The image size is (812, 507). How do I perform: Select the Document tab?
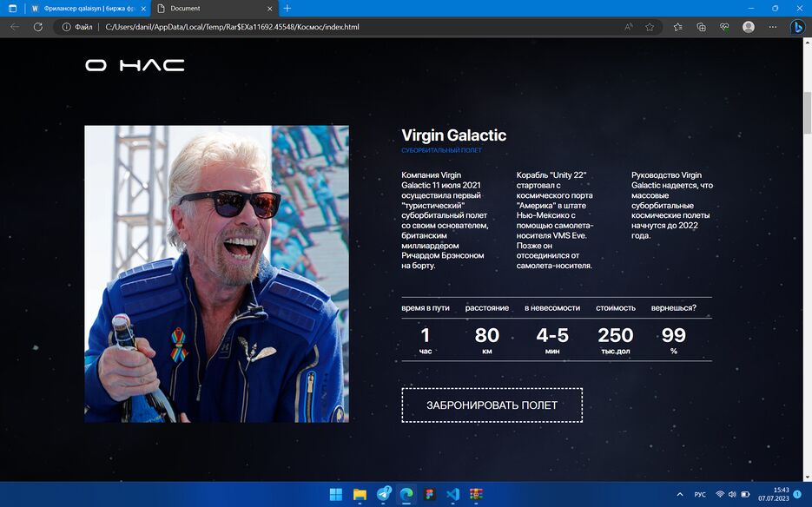tap(215, 9)
